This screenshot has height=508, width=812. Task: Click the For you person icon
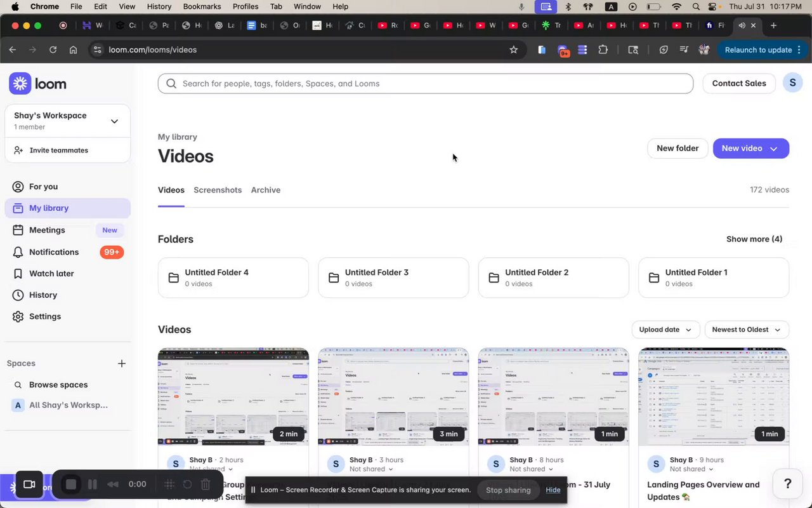point(18,187)
